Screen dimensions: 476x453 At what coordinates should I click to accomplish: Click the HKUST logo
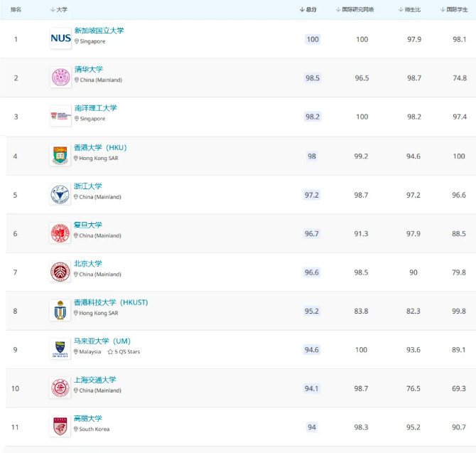tap(60, 310)
